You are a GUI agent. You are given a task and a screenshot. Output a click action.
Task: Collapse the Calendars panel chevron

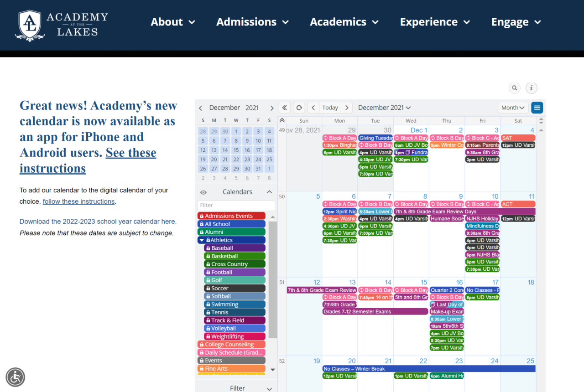click(x=269, y=192)
